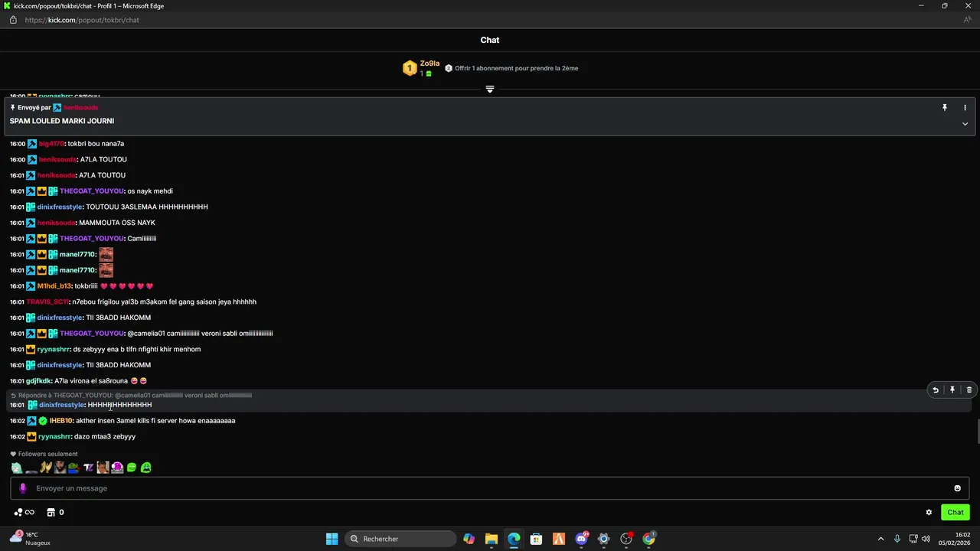980x551 pixels.
Task: Type in the Envoyer un message field
Action: [490, 488]
